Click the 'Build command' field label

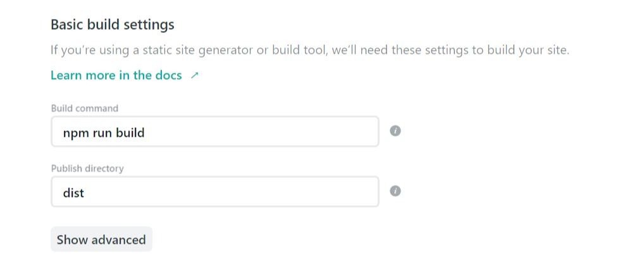tap(84, 108)
